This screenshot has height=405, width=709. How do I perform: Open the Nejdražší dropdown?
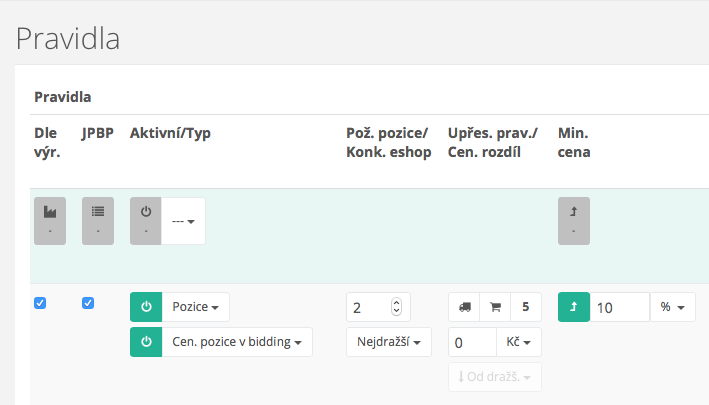[389, 342]
